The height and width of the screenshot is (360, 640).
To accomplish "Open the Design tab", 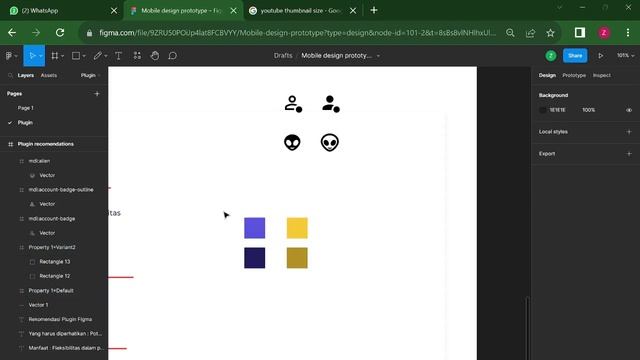I will tap(547, 76).
